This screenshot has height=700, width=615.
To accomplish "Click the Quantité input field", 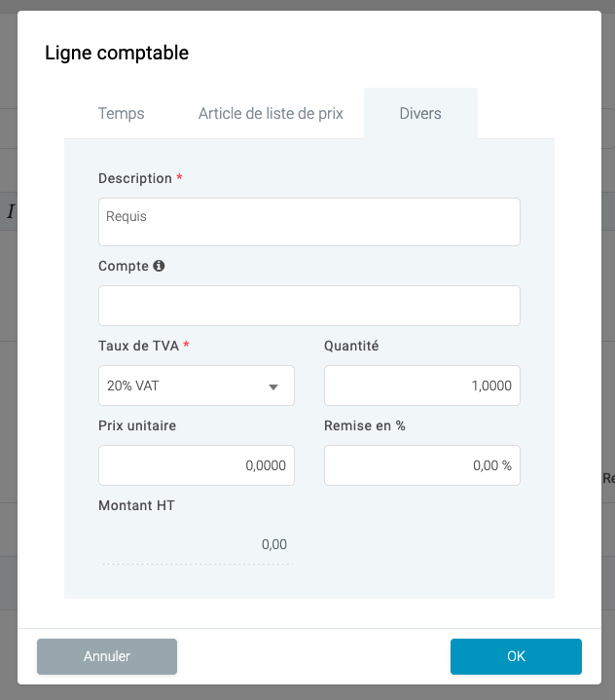I will coord(422,386).
